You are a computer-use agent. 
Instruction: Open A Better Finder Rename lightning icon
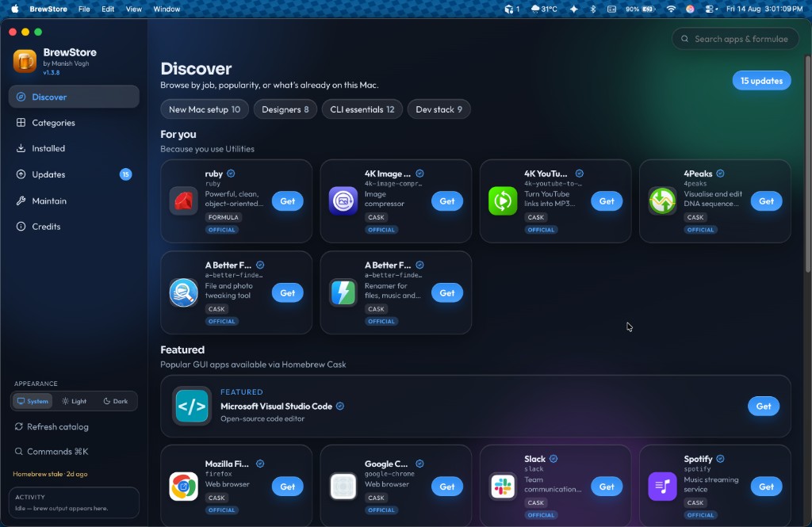click(343, 292)
